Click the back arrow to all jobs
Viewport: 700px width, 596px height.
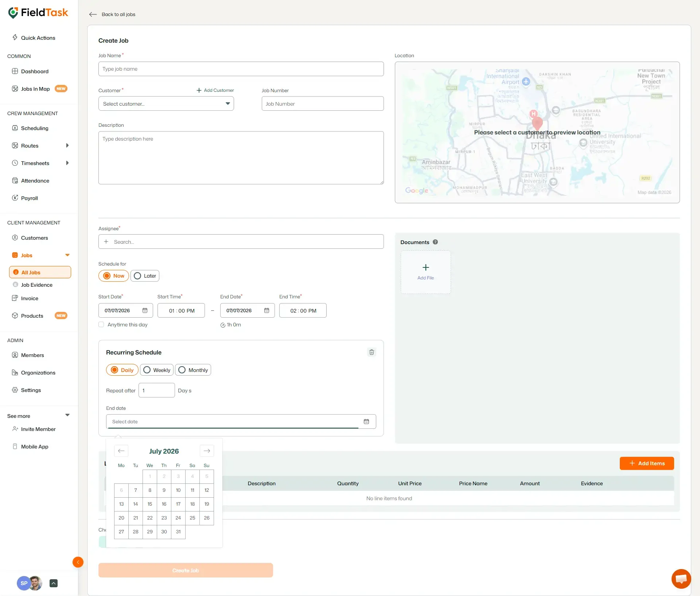pos(93,14)
